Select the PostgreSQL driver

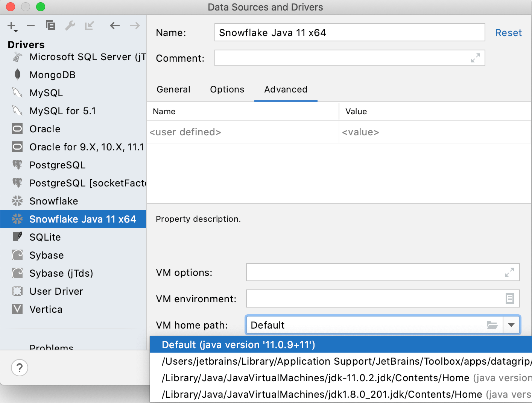point(57,165)
